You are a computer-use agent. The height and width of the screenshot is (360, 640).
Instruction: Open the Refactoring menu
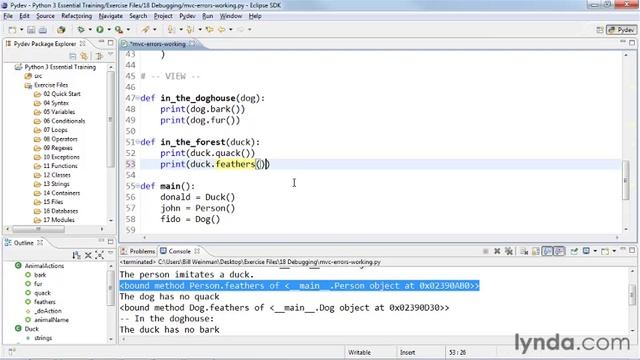coord(77,16)
